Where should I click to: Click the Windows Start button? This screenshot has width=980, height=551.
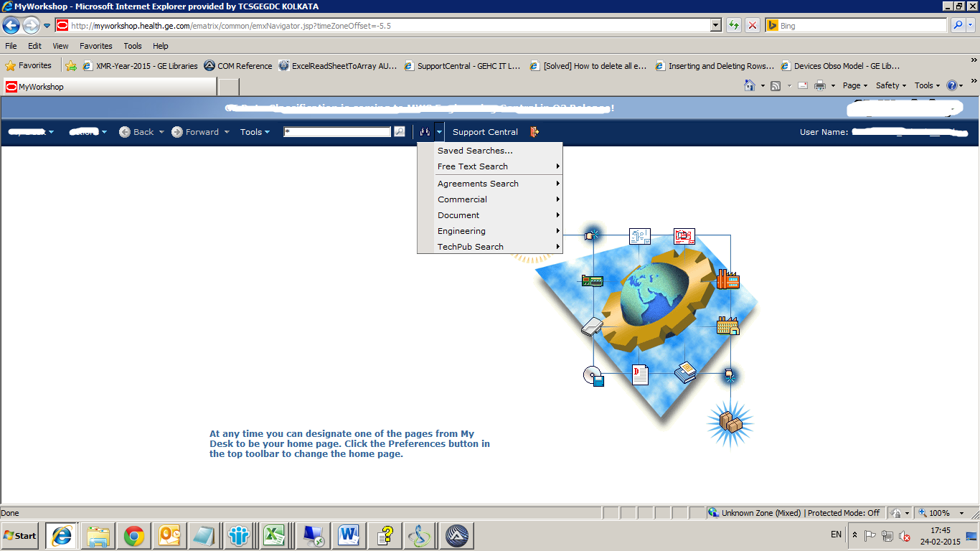coord(21,535)
